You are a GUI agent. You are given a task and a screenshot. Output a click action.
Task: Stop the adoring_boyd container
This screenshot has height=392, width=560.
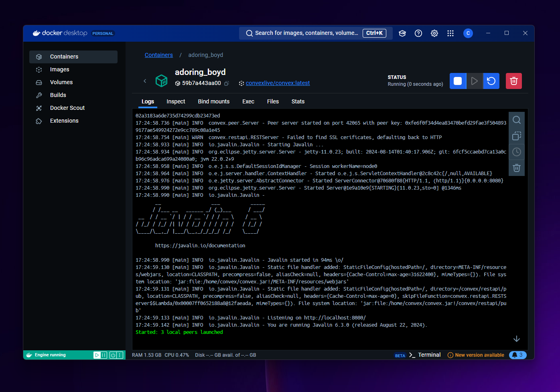[x=458, y=81]
